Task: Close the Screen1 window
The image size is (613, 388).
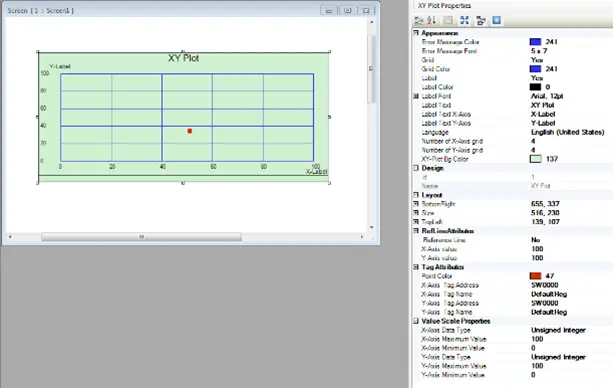Action: [x=366, y=10]
